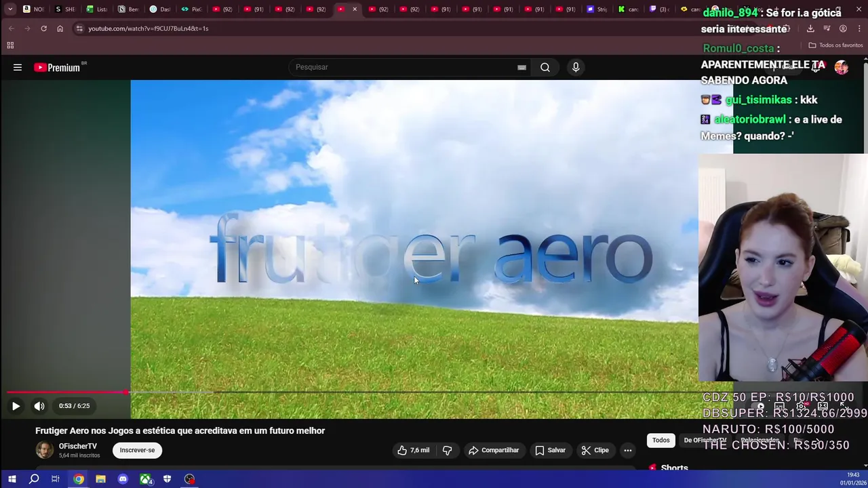This screenshot has height=488, width=868.
Task: Open the apps grid in bookmarks bar
Action: (x=10, y=45)
